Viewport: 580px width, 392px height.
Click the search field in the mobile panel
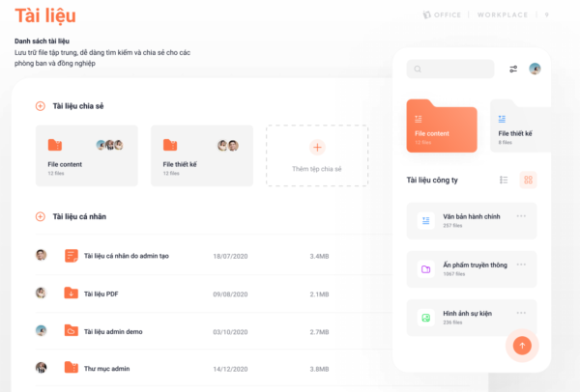pyautogui.click(x=450, y=70)
